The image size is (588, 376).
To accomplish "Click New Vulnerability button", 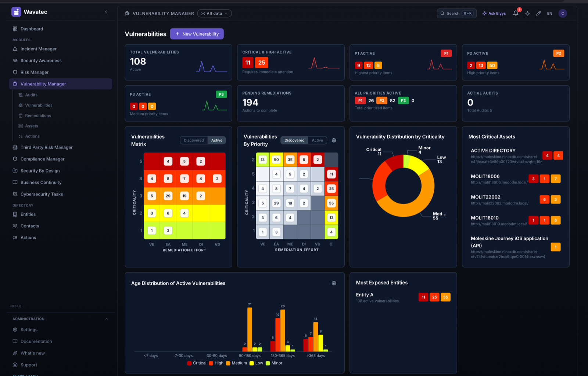I will [197, 34].
